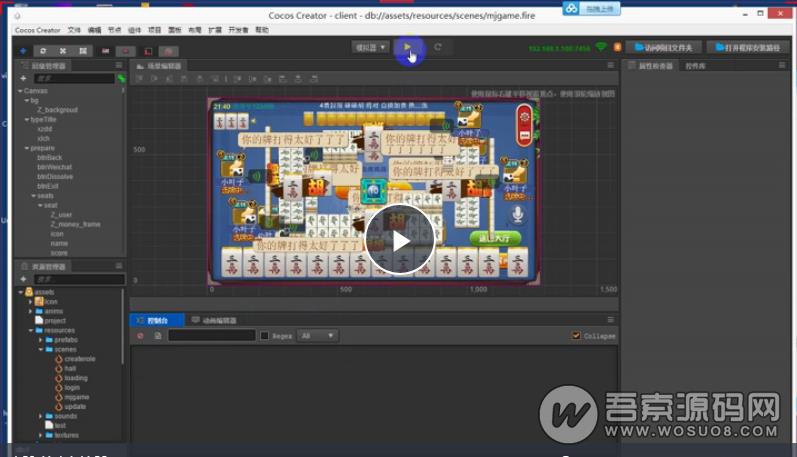Open the console panel hamburger menu

[x=610, y=319]
